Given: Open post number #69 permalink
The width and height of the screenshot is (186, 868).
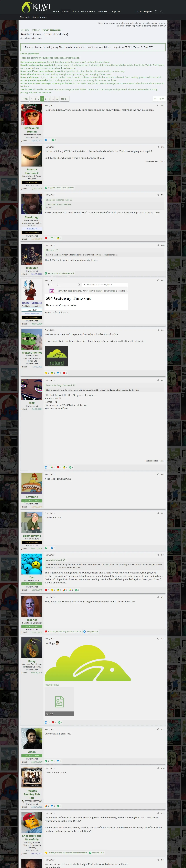Looking at the screenshot, I should tap(163, 513).
